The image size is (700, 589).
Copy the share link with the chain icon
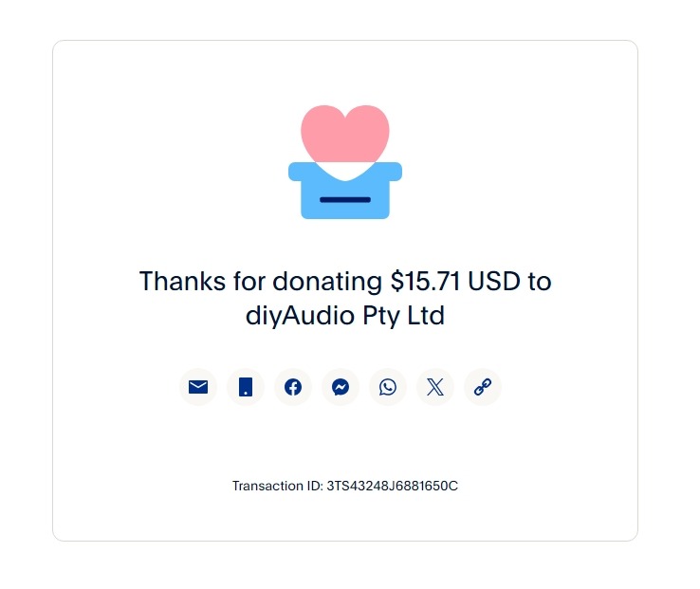click(x=483, y=387)
